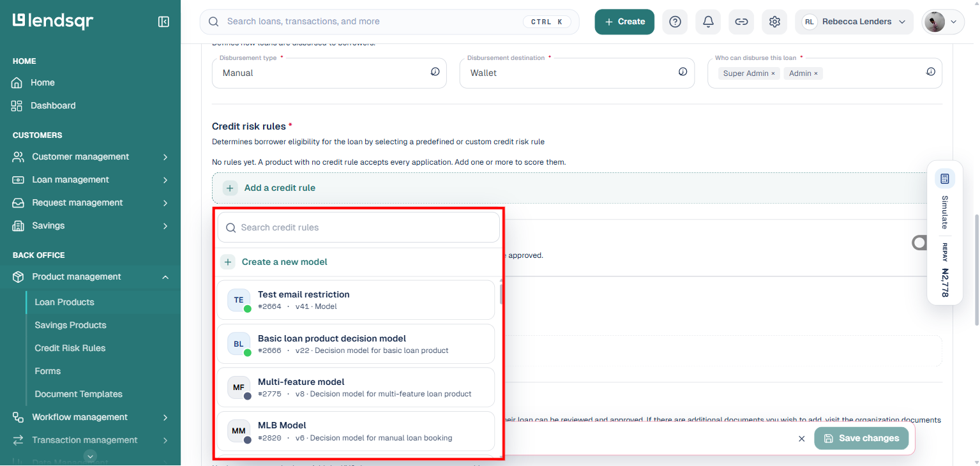Click Save changes button
This screenshot has height=466, width=980.
861,439
